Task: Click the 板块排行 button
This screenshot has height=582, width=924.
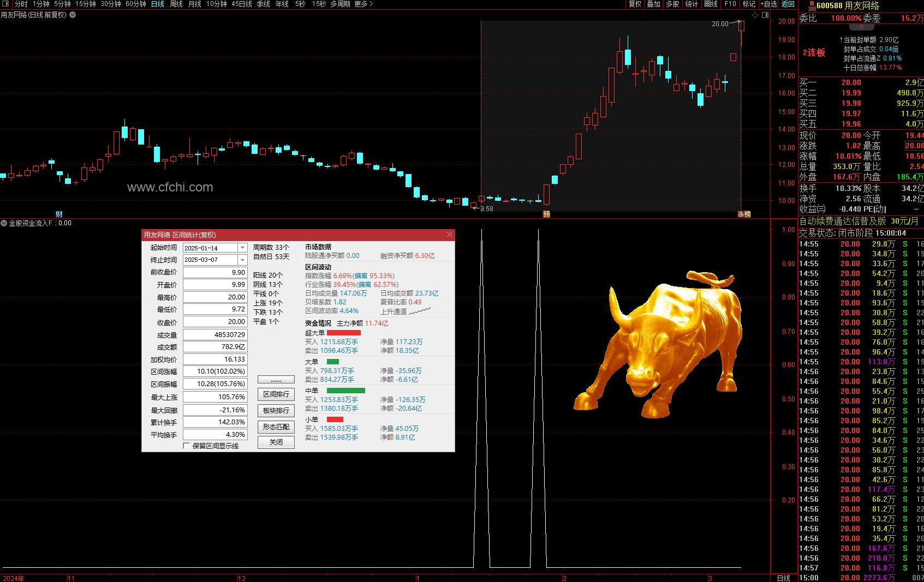Action: (276, 410)
